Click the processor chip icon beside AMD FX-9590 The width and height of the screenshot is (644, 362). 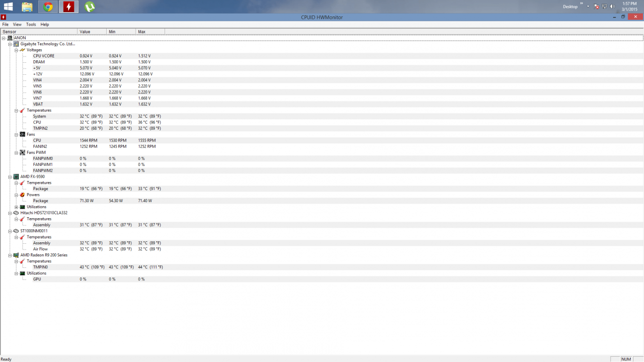click(16, 177)
